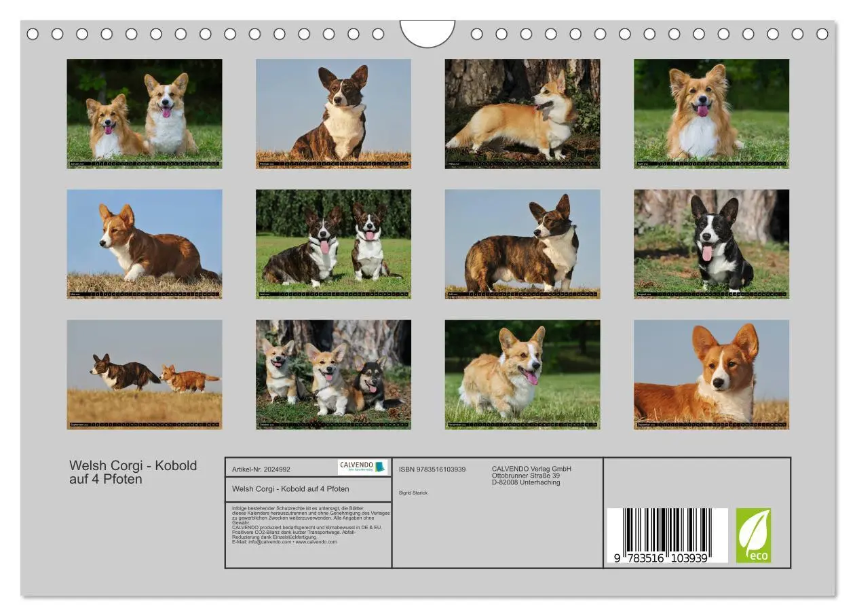Screen dimensions: 855x616
Task: Click 'CALVENDO Verlag GmbH' publisher name
Action: [531, 469]
